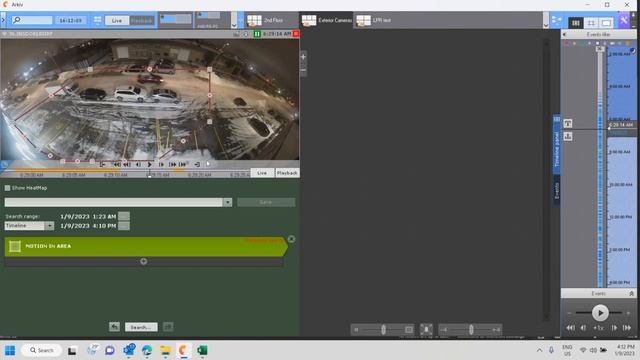Skip to the previous recording fragment
This screenshot has height=360, width=640.
(117, 164)
